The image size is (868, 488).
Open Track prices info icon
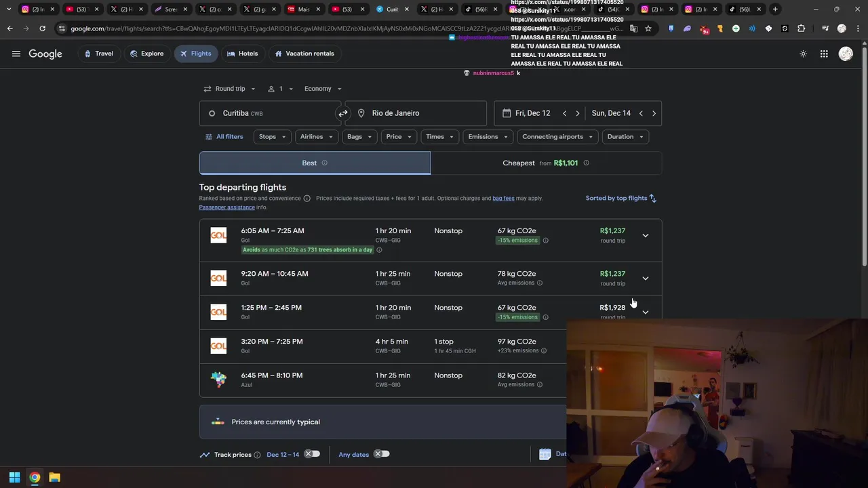point(257,455)
